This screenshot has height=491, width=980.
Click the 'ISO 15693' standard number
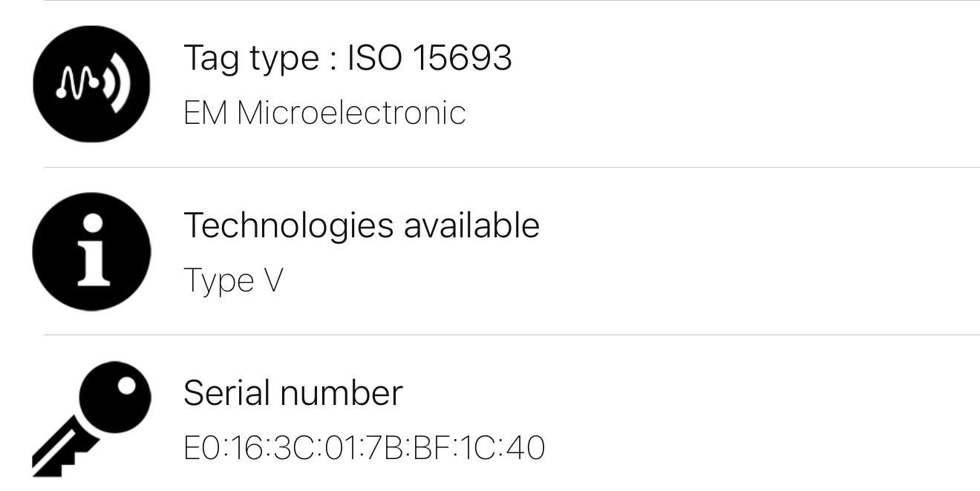pos(430,58)
